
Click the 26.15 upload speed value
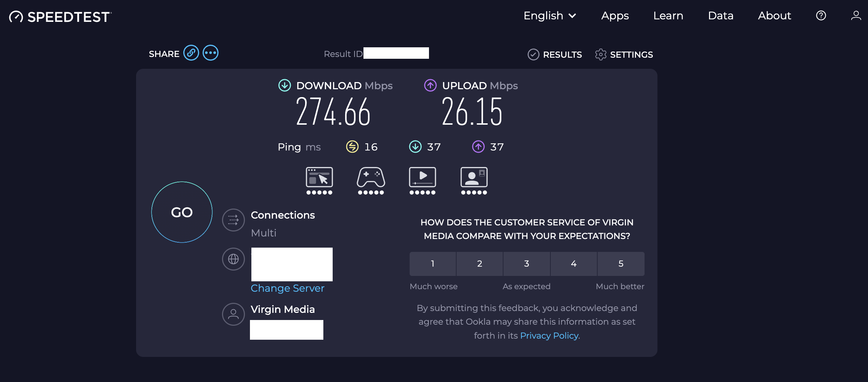[472, 112]
